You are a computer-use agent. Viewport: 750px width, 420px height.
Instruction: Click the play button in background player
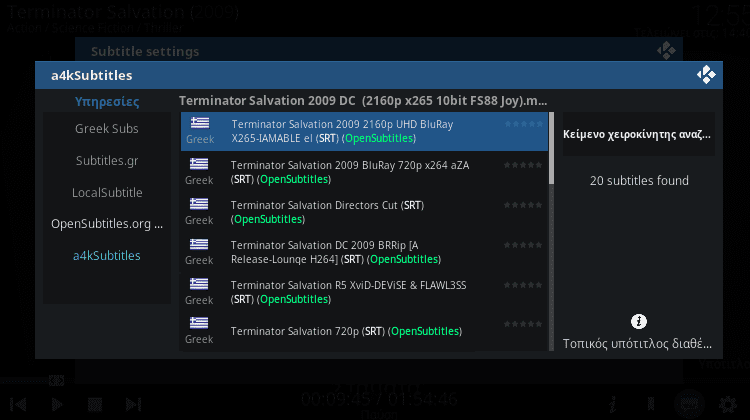tap(56, 405)
